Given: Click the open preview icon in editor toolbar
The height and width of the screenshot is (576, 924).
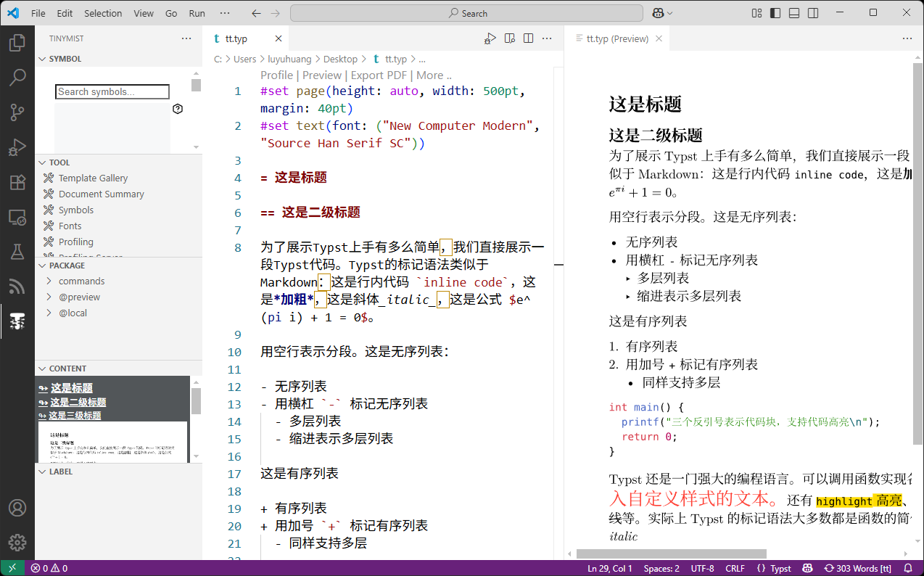Looking at the screenshot, I should (x=510, y=38).
